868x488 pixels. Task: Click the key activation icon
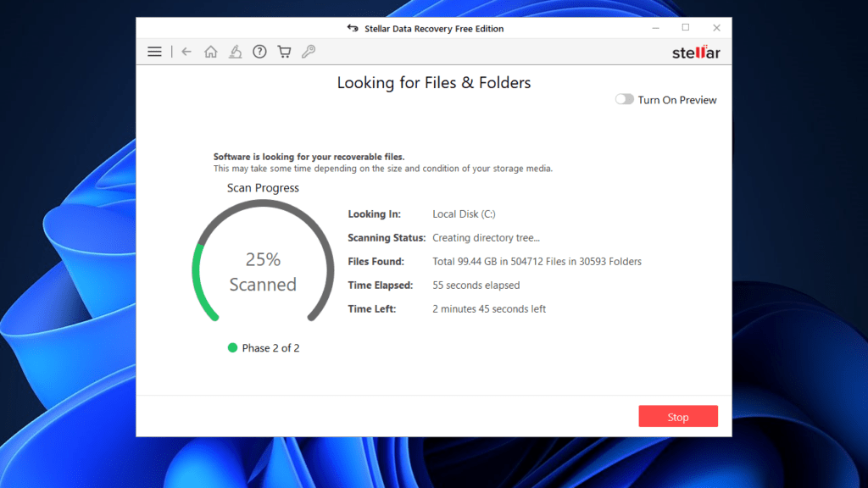(x=309, y=52)
